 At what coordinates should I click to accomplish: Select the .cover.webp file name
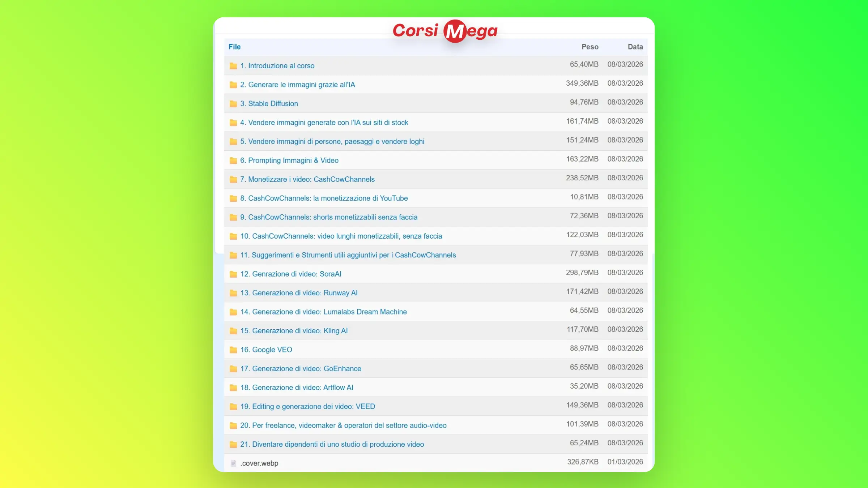pos(259,463)
